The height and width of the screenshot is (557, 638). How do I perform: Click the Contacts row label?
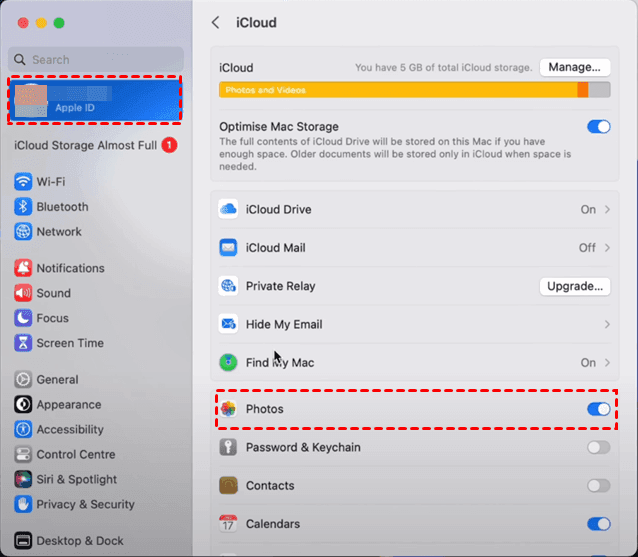click(x=270, y=485)
